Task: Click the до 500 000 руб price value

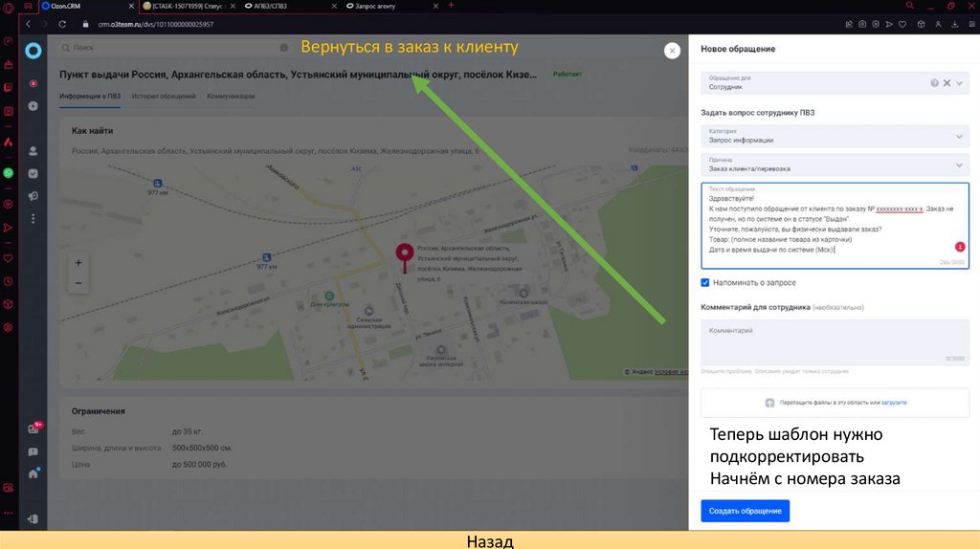Action: (199, 465)
